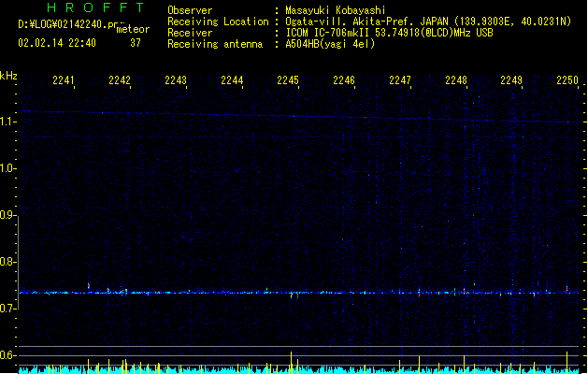Click the 2243 time marker
Image resolution: width=588 pixels, height=374 pixels.
point(176,80)
